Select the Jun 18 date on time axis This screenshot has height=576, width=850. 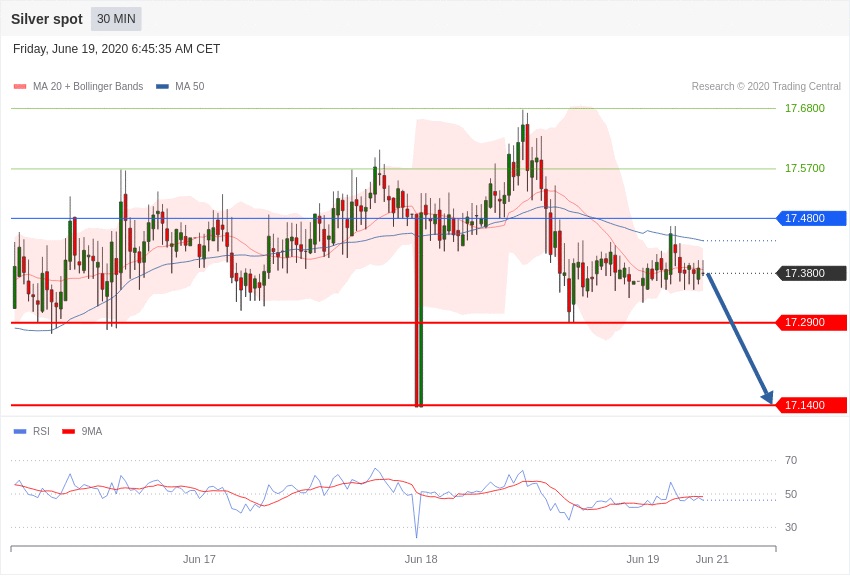click(x=421, y=559)
